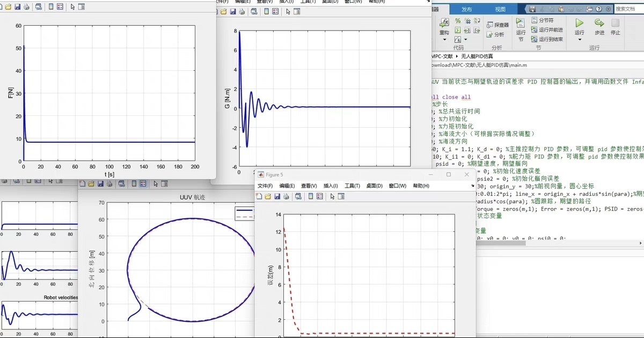Toggle Insert Legend in Figure 5 toolbar
The image size is (644, 338).
(x=319, y=196)
